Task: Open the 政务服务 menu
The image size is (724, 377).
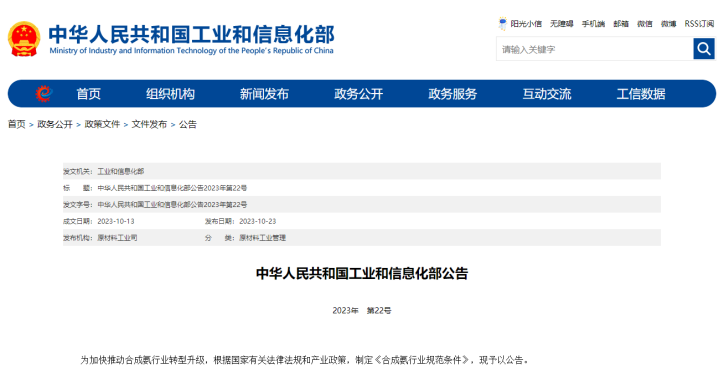Action: pyautogui.click(x=452, y=94)
